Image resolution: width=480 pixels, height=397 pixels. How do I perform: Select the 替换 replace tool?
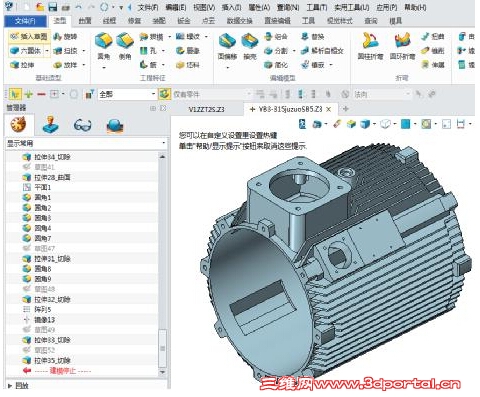point(312,36)
